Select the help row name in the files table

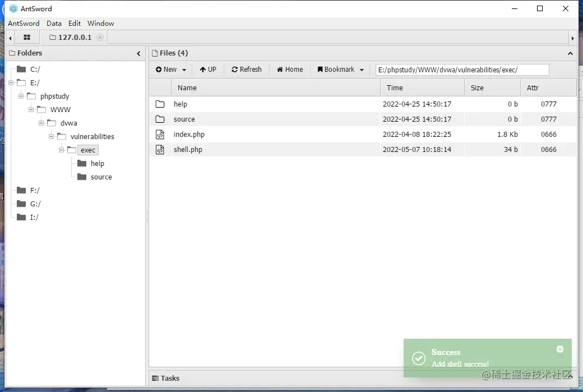[181, 104]
